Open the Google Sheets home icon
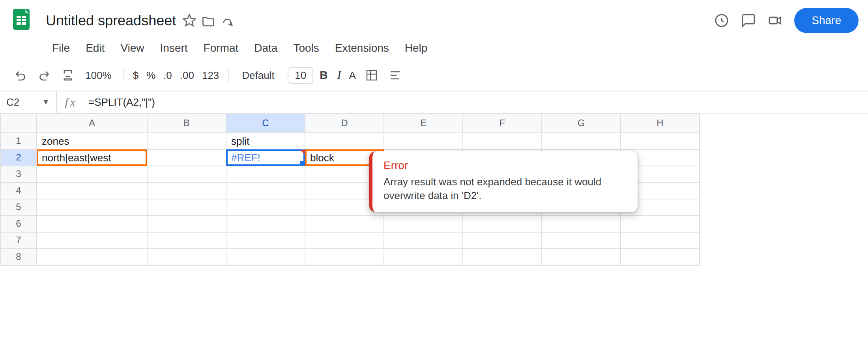 tap(21, 20)
